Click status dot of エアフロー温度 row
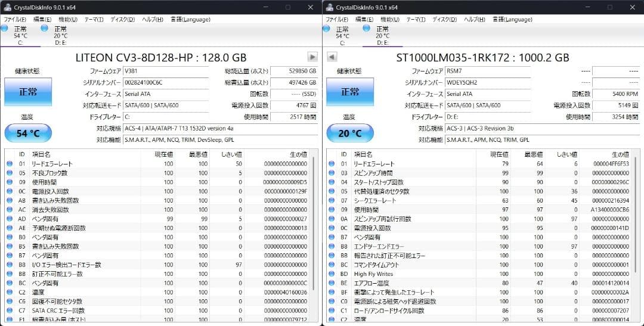The height and width of the screenshot is (326, 644). point(332,283)
